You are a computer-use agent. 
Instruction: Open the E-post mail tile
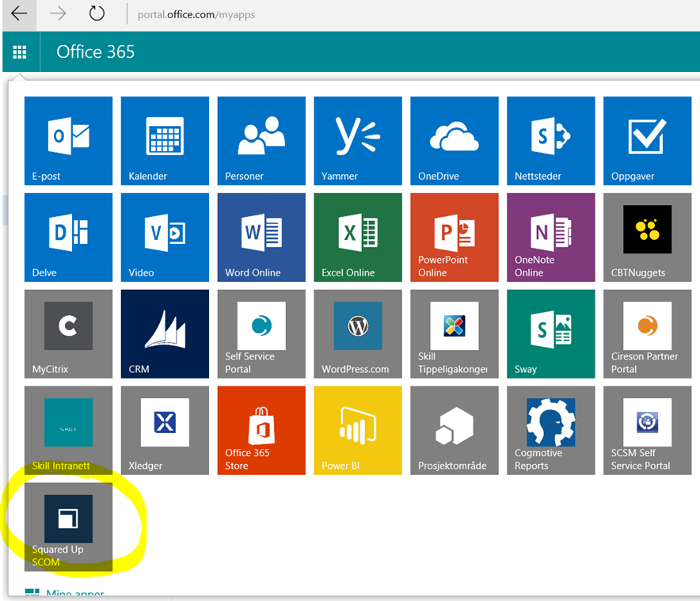[x=68, y=141]
